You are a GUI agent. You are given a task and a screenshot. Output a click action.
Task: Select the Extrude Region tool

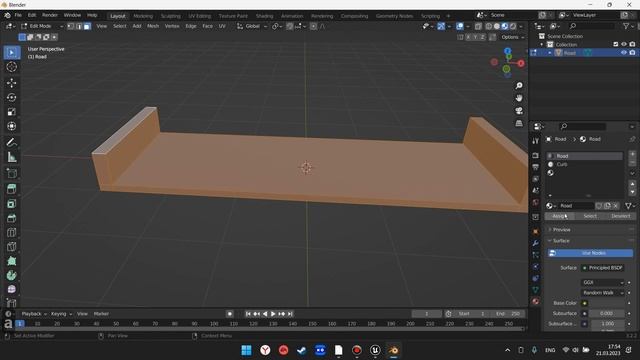(11, 189)
